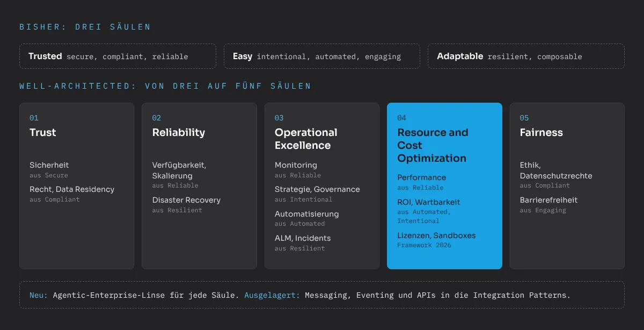
Task: Click 'Monitoring' in Operational Excellence card
Action: click(x=296, y=165)
